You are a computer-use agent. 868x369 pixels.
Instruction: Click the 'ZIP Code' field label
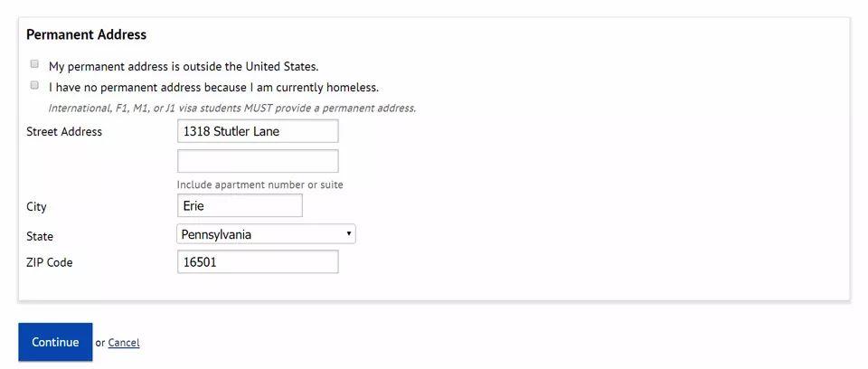pyautogui.click(x=50, y=263)
